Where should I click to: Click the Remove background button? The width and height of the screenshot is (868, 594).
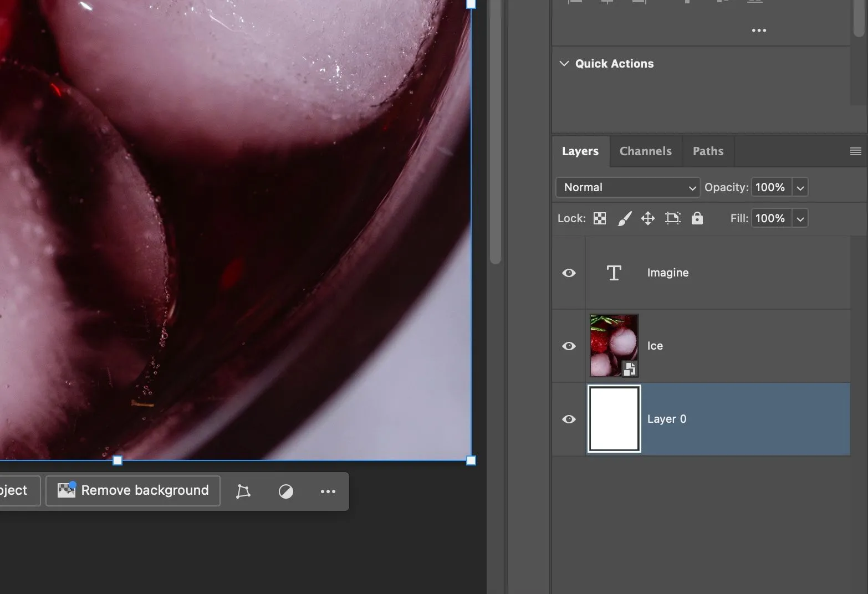point(133,490)
